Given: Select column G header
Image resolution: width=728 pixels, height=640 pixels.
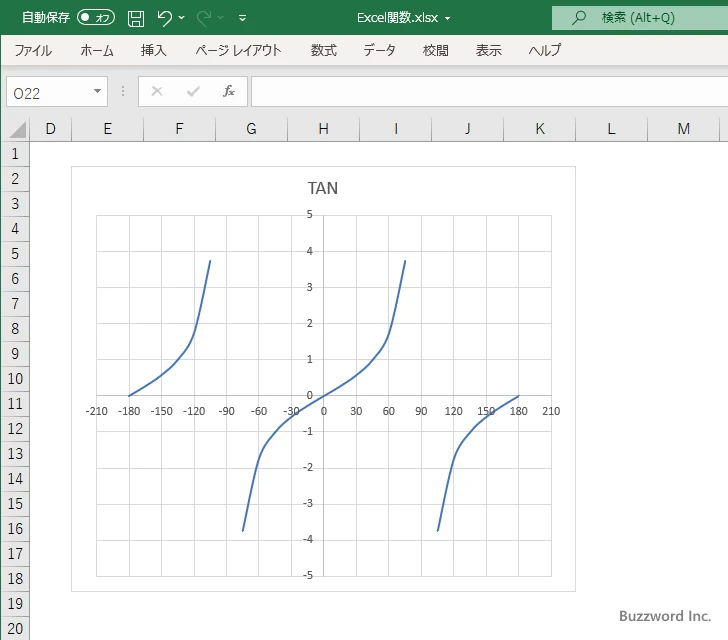Looking at the screenshot, I should click(x=252, y=129).
